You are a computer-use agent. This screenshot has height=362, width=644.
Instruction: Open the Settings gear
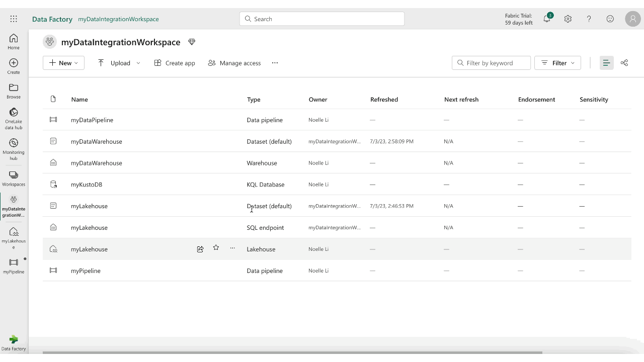pyautogui.click(x=568, y=19)
